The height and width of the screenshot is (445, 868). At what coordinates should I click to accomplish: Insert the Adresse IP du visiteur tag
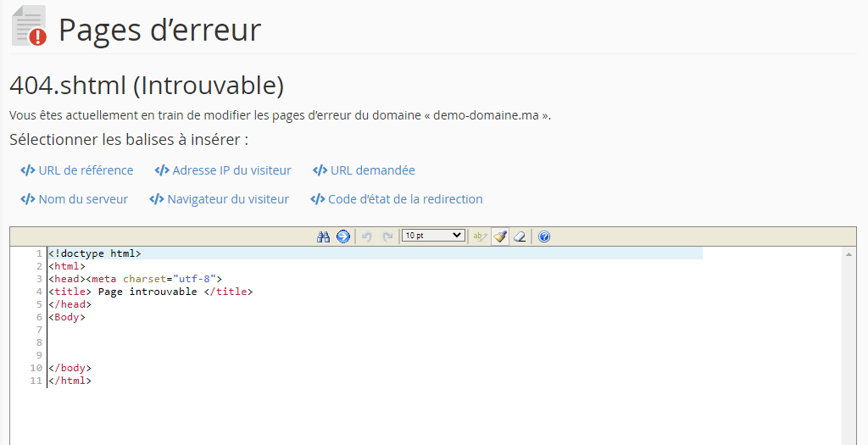click(223, 170)
